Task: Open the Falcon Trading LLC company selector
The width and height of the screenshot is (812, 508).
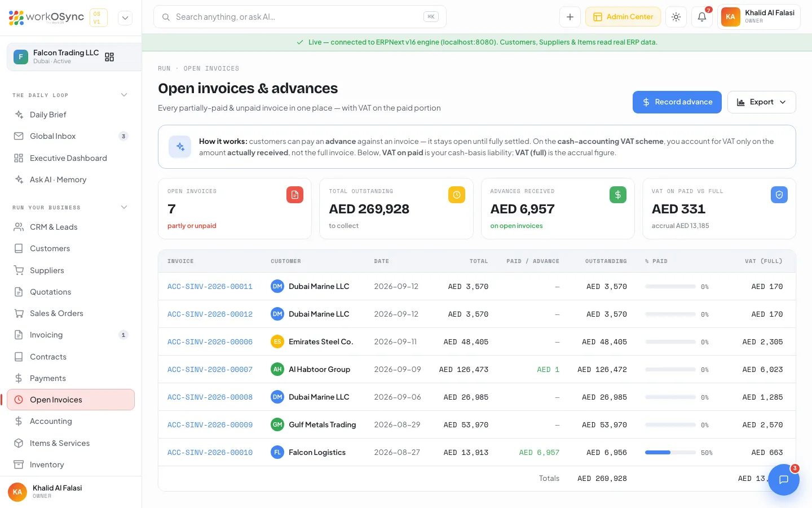Action: [x=74, y=57]
